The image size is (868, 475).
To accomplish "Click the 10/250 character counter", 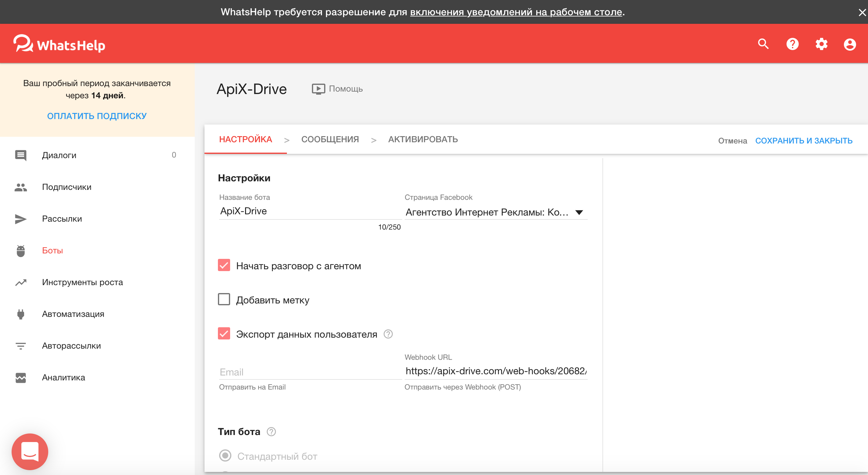I will pos(389,227).
